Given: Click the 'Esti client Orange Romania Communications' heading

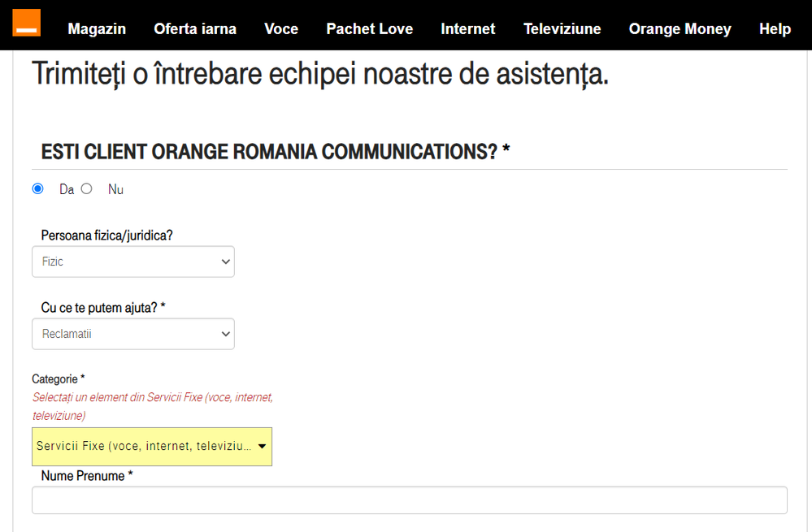Looking at the screenshot, I should (275, 152).
